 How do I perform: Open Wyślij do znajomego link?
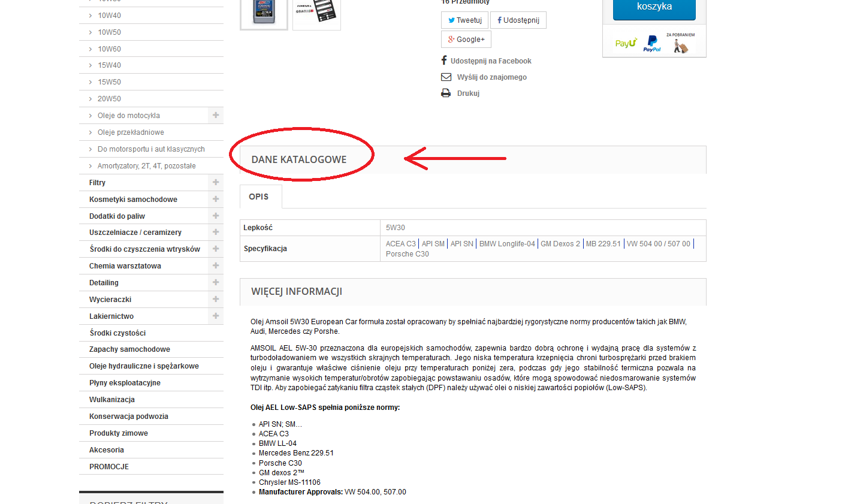coord(492,77)
